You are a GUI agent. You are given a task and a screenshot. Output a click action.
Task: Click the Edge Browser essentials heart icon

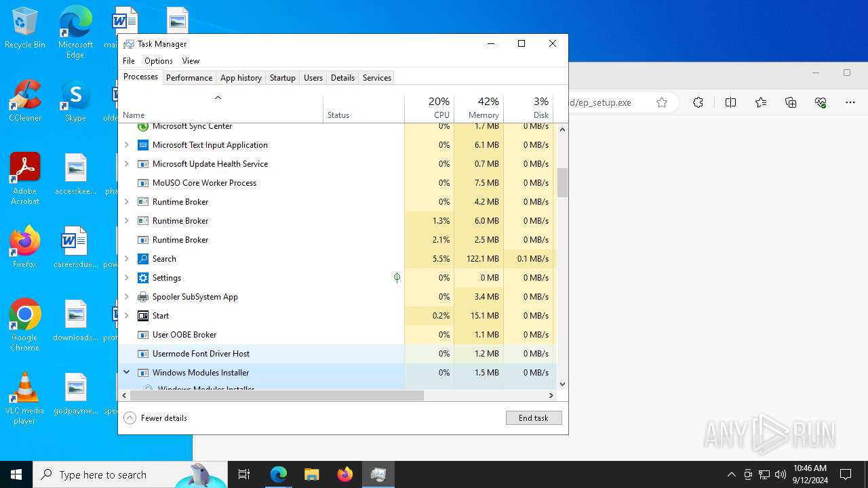click(821, 102)
